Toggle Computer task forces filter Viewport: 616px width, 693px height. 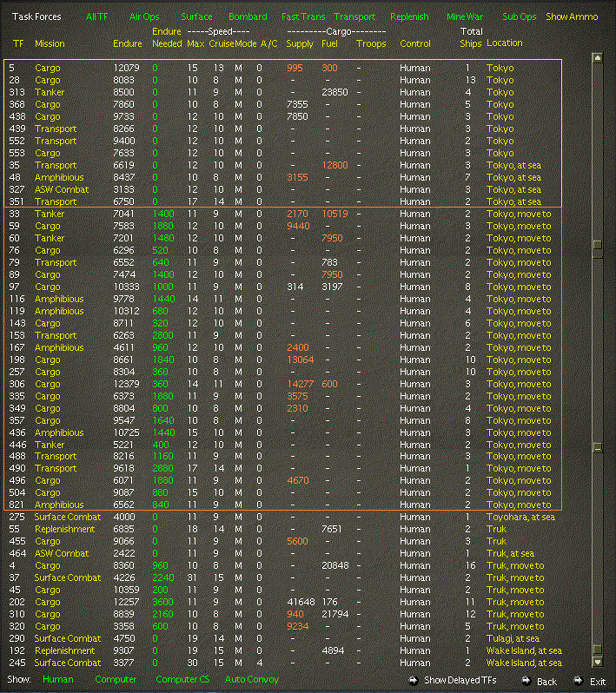[116, 679]
